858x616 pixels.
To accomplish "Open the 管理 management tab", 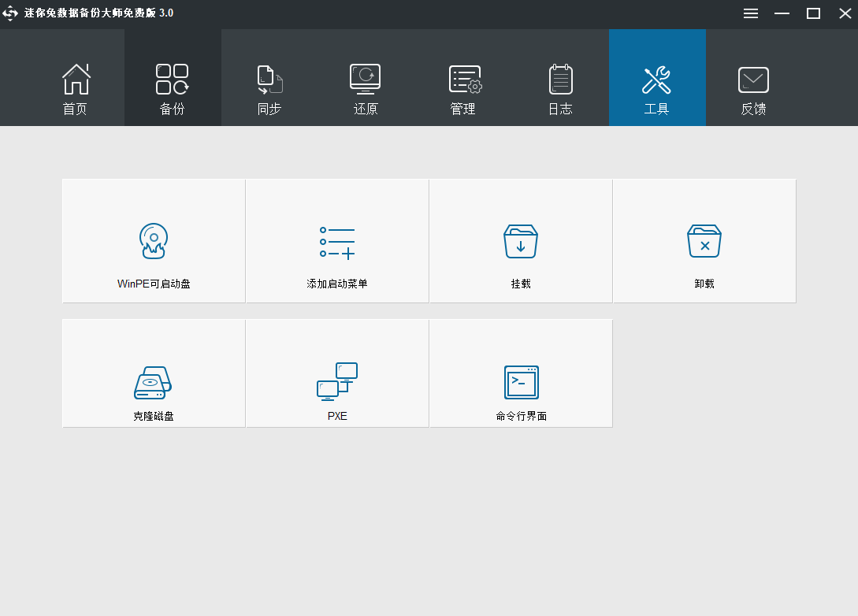I will [463, 78].
